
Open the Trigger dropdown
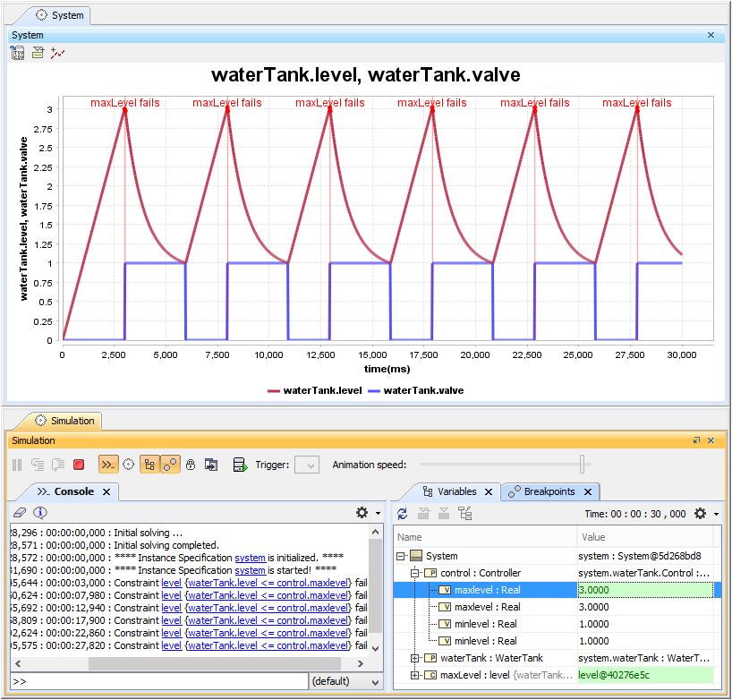(307, 465)
